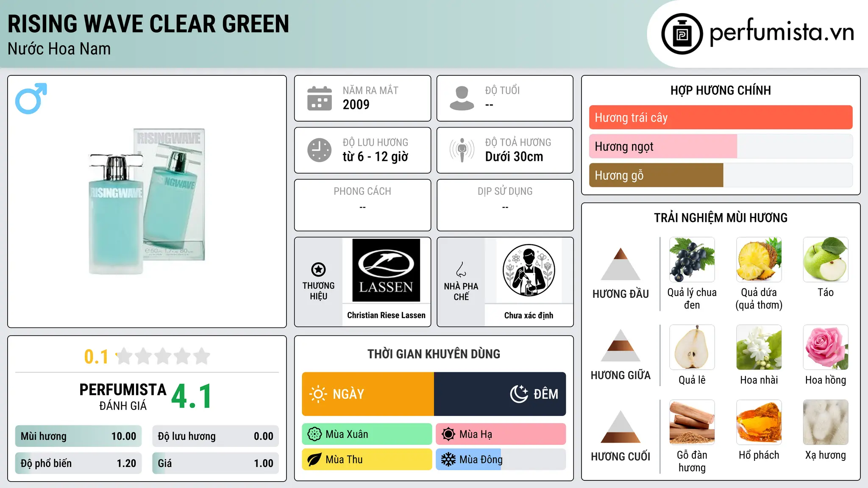
Task: Click the Lassen dolphin brand logo
Action: 386,270
